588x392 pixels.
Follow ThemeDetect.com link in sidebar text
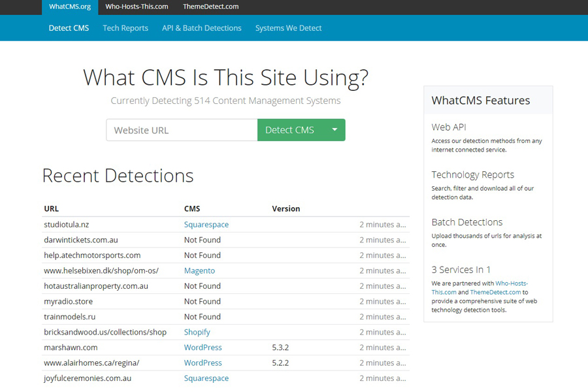495,292
